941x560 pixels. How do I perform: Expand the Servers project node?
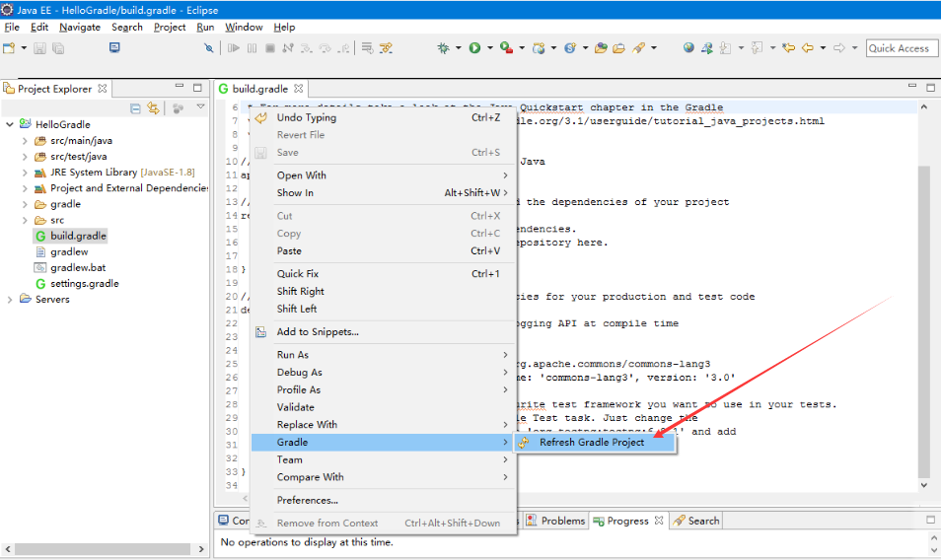click(10, 299)
